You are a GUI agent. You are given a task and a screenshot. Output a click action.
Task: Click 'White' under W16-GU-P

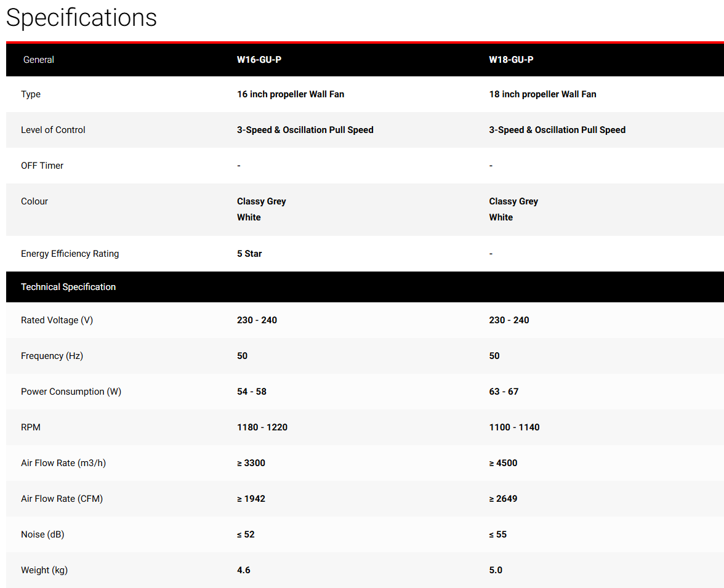coord(249,217)
